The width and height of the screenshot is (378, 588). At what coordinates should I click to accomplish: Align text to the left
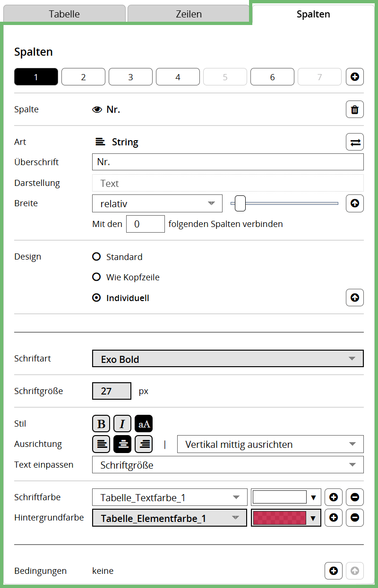point(101,444)
